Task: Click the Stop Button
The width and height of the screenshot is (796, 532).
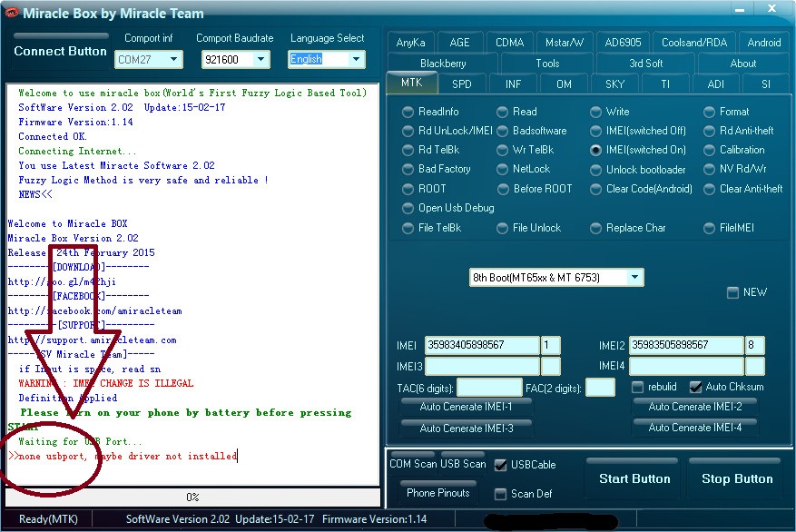Action: click(x=737, y=478)
